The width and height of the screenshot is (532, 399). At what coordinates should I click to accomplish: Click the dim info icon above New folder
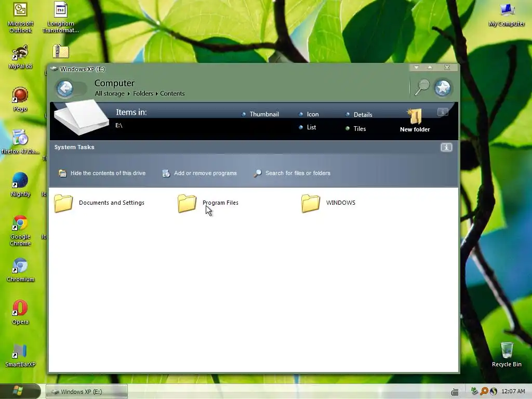pyautogui.click(x=443, y=112)
